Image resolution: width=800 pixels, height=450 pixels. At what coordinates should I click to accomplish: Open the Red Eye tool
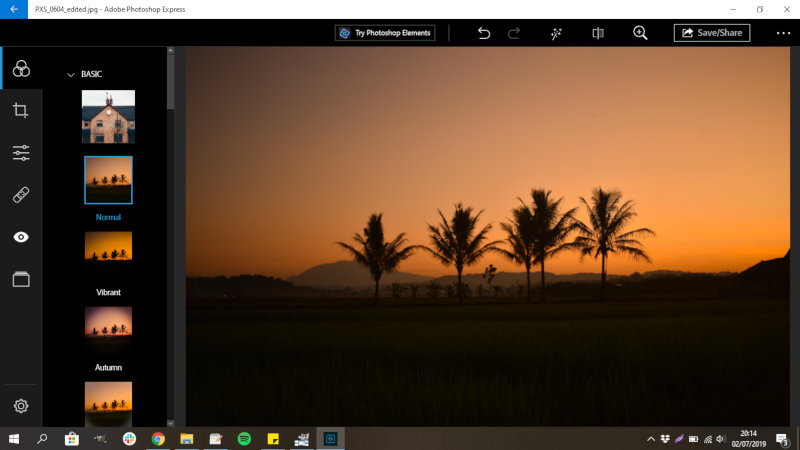[21, 237]
